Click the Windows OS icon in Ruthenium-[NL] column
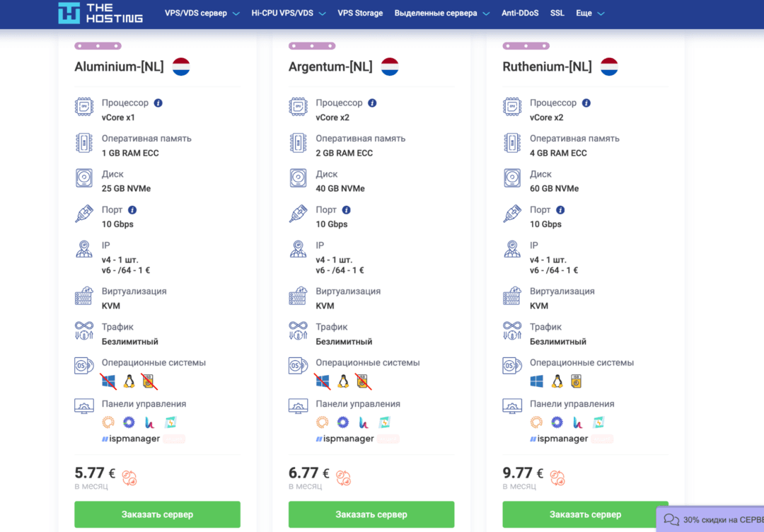This screenshot has width=764, height=532. tap(536, 381)
